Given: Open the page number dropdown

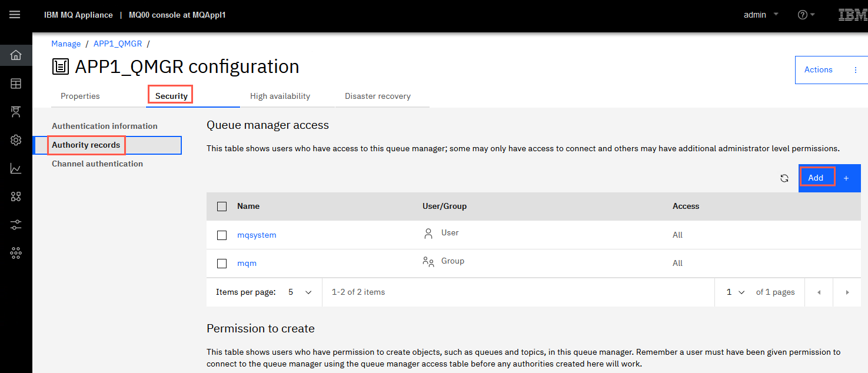Looking at the screenshot, I should tap(736, 292).
